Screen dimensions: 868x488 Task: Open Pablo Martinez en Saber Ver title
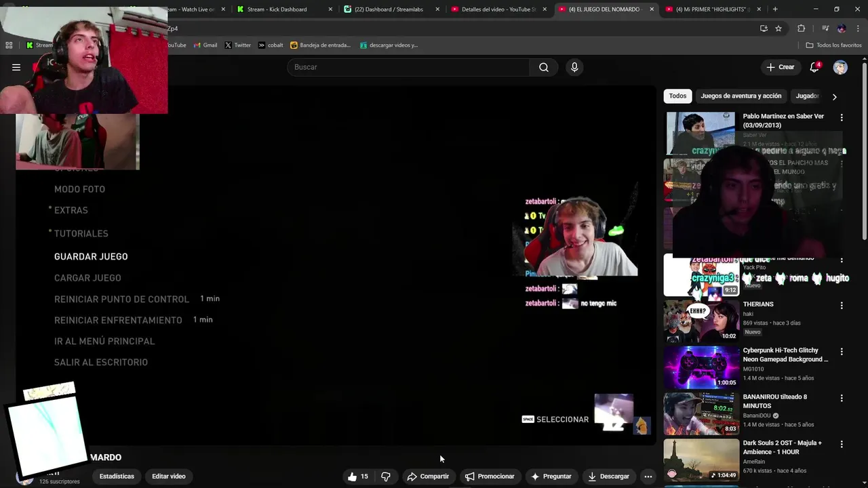[x=783, y=121]
